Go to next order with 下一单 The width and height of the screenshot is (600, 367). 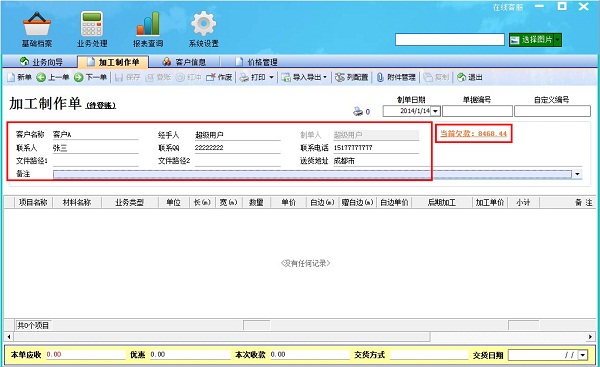(90, 77)
